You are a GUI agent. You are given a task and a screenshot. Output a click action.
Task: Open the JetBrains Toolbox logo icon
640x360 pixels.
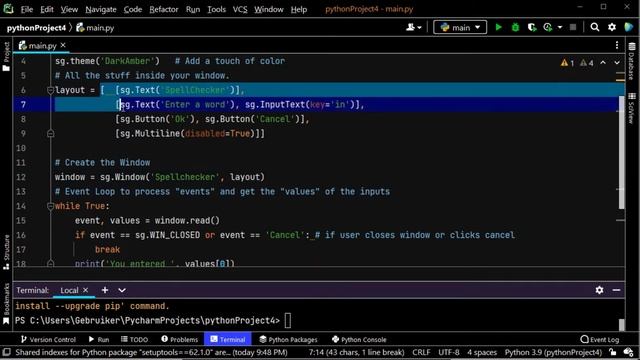click(x=629, y=27)
